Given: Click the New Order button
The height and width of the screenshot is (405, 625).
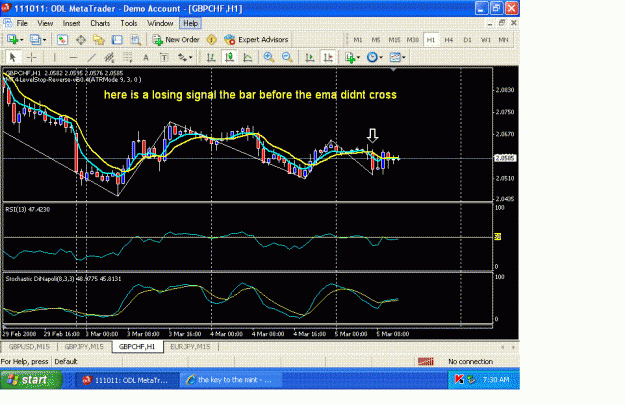Looking at the screenshot, I should point(176,39).
